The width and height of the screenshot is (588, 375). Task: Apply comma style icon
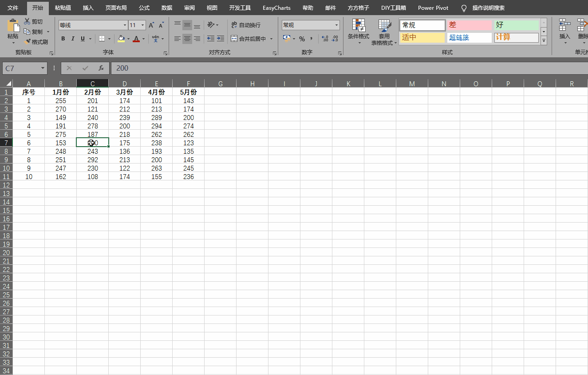(x=311, y=39)
